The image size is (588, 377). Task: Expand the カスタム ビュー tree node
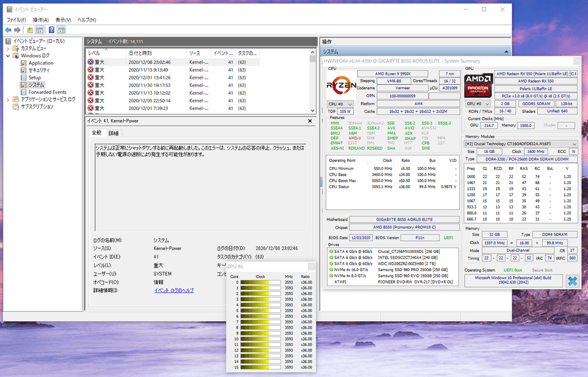(8, 48)
